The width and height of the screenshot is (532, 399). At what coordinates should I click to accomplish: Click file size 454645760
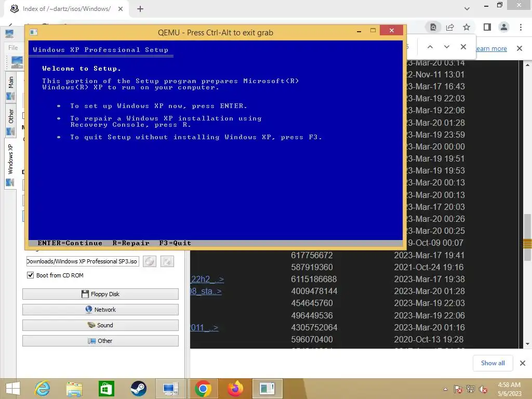click(x=312, y=303)
